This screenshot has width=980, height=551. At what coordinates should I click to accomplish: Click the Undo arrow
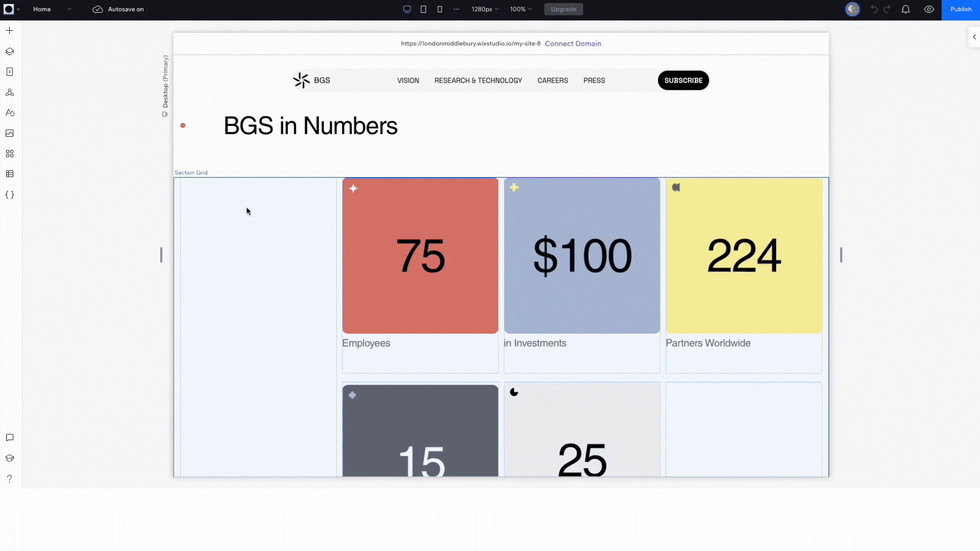point(874,9)
